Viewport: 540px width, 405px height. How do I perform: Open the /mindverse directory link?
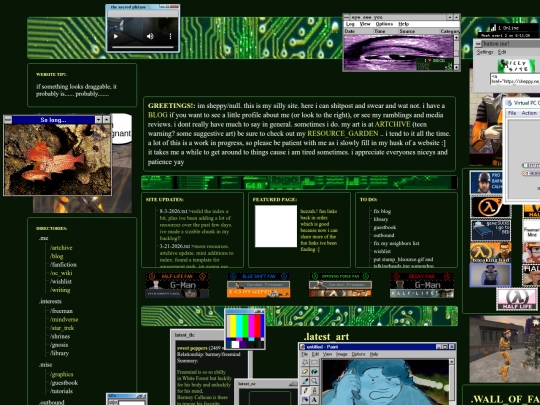tap(64, 320)
